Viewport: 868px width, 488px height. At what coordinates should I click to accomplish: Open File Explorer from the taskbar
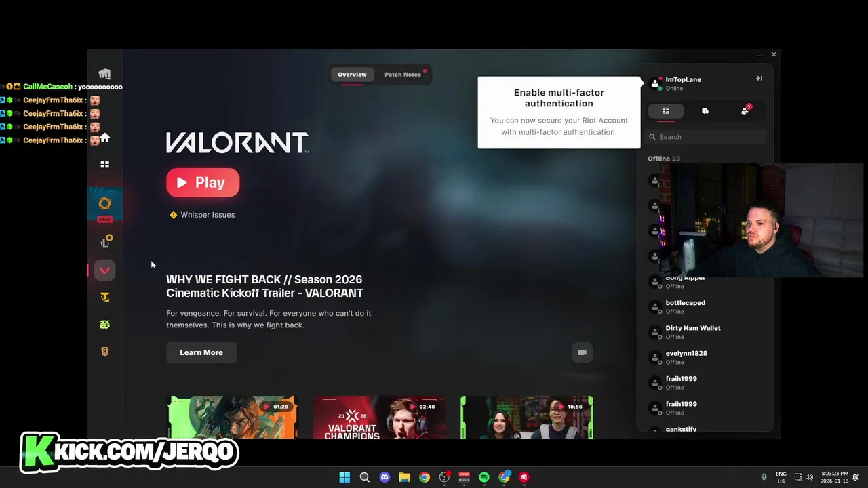[404, 477]
